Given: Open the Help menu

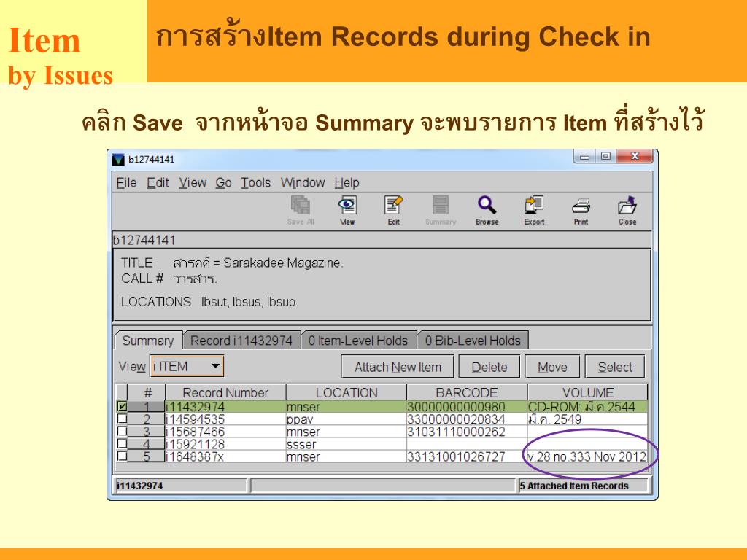Looking at the screenshot, I should pos(347,183).
